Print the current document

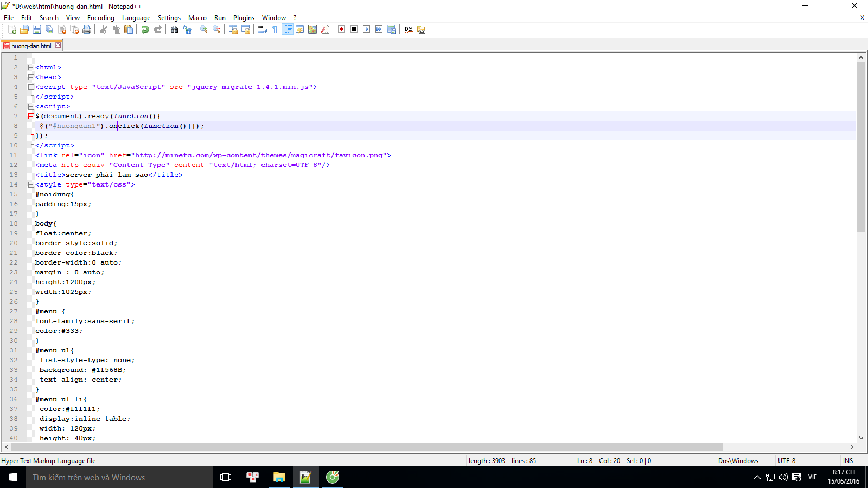[x=86, y=29]
